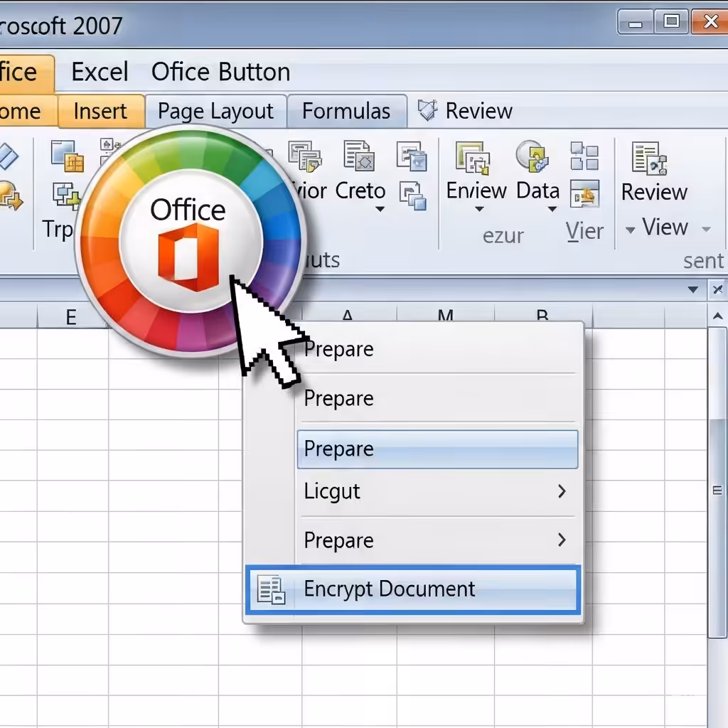This screenshot has width=728, height=728.
Task: Click the Review button in the ribbon
Action: (x=654, y=192)
